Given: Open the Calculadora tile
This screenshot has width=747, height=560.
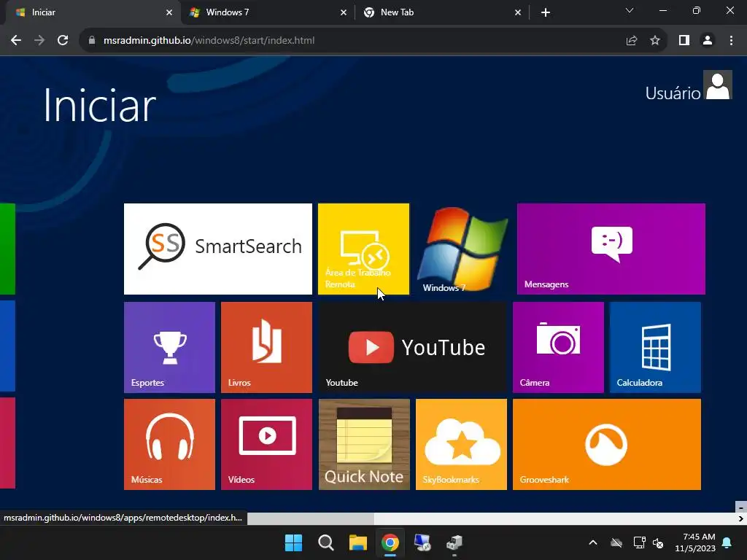Looking at the screenshot, I should (655, 347).
